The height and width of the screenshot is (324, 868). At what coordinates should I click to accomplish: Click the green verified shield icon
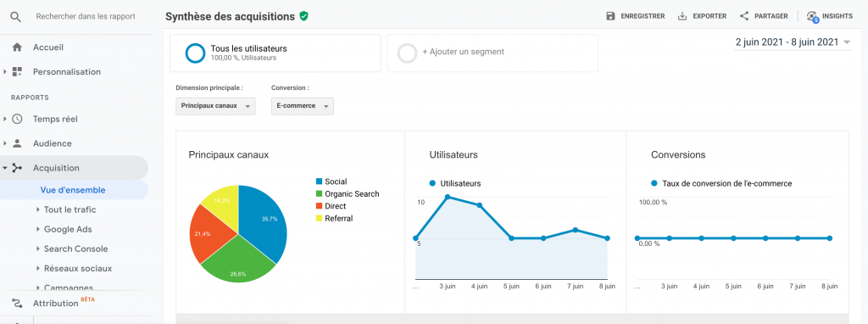pyautogui.click(x=303, y=16)
